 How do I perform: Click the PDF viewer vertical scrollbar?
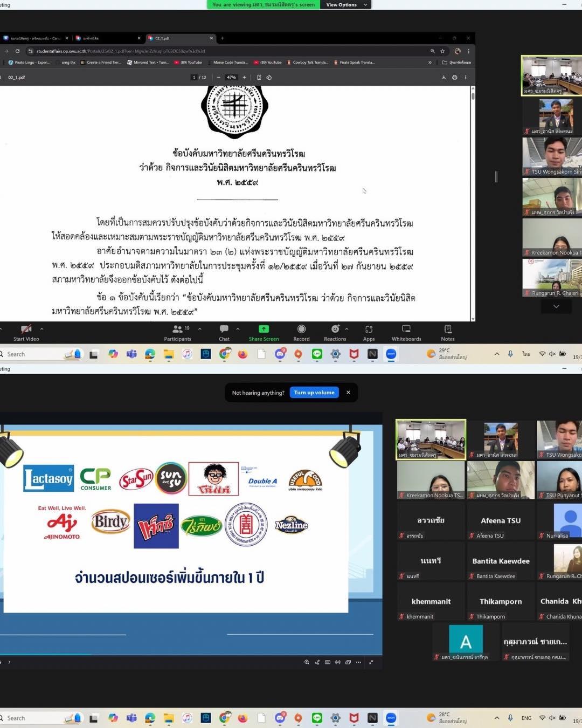click(473, 204)
